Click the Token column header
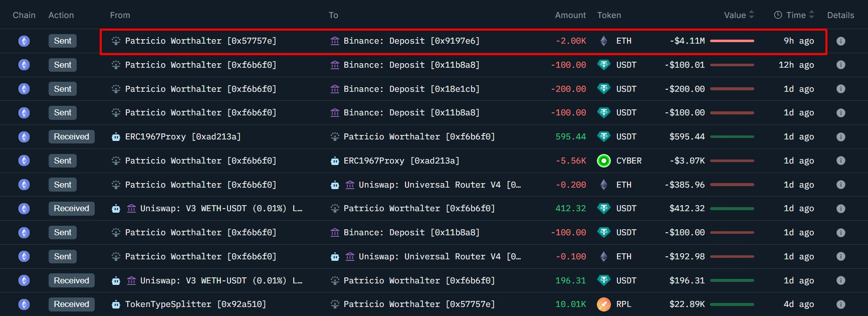 tap(609, 15)
